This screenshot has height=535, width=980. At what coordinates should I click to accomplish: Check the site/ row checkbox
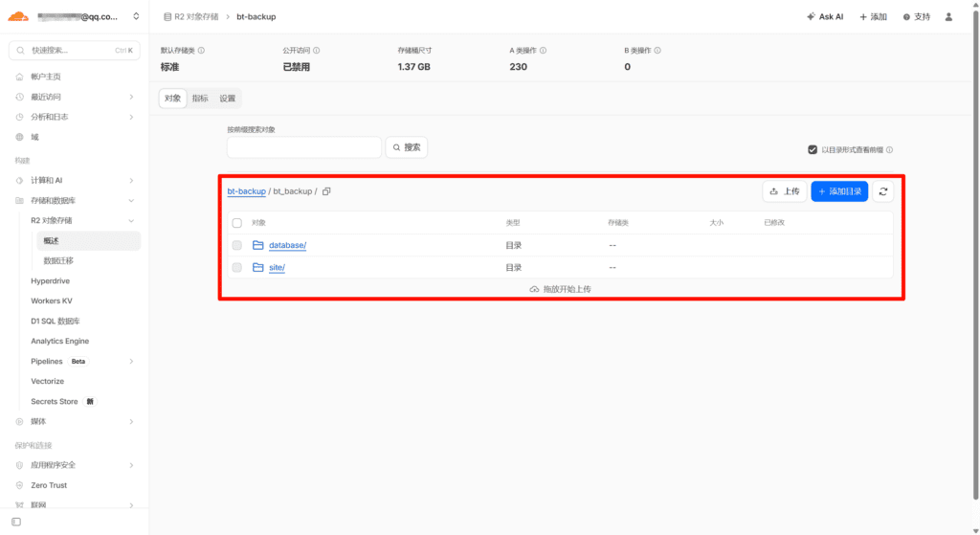point(237,267)
